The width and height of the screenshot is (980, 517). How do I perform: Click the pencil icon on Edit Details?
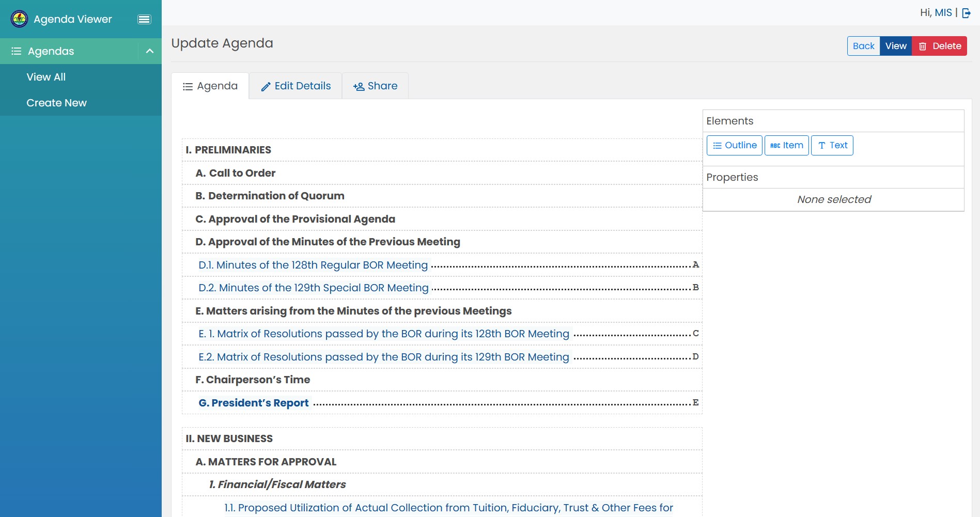(x=266, y=87)
